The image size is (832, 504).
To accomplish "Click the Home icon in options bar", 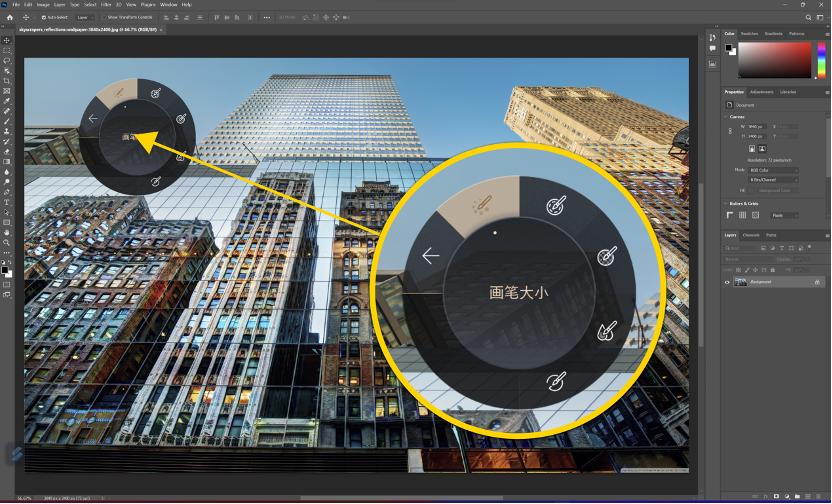I will (x=9, y=17).
